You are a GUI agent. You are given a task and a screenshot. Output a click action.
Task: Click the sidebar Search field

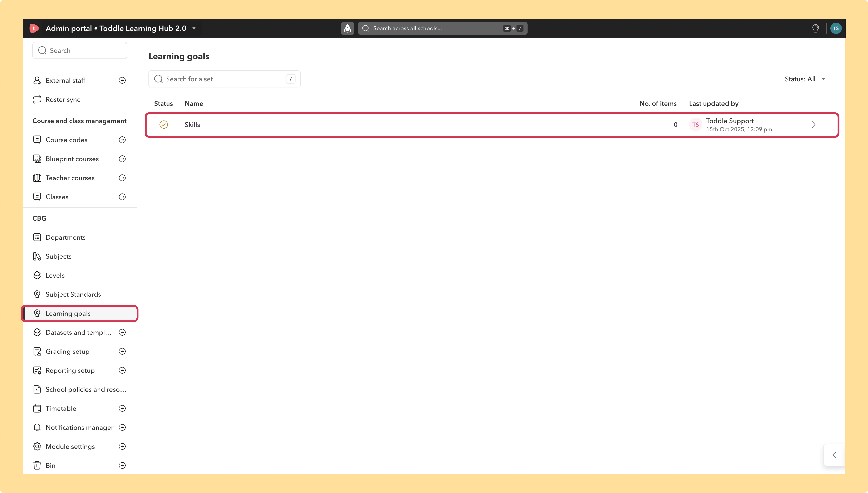click(80, 50)
